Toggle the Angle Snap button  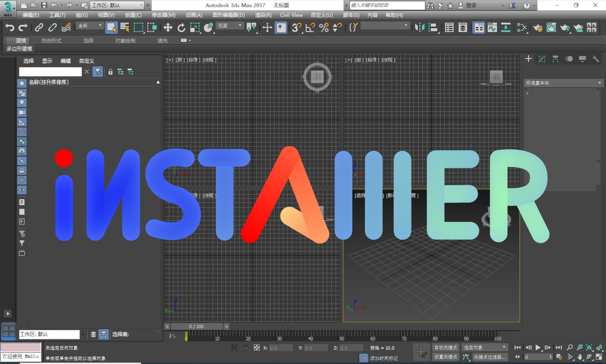pos(310,28)
